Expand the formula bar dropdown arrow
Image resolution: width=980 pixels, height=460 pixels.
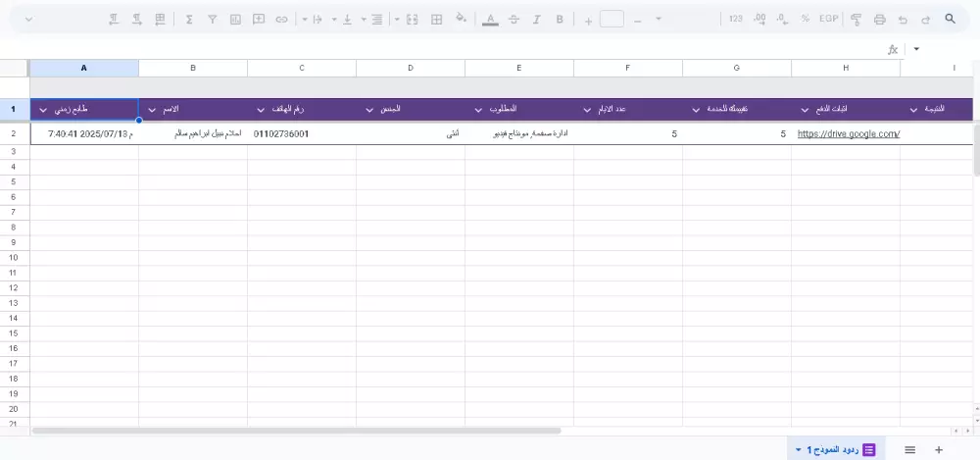[x=916, y=49]
